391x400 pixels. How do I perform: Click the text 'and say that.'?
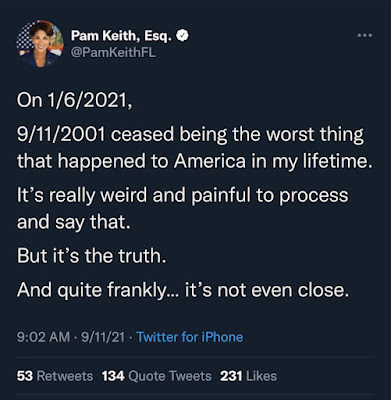point(73,223)
